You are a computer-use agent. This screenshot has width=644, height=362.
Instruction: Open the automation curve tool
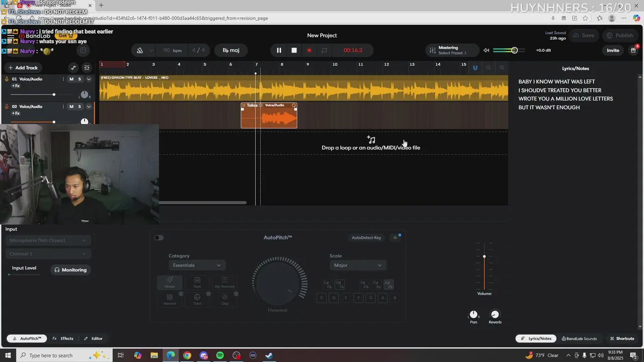click(73, 68)
